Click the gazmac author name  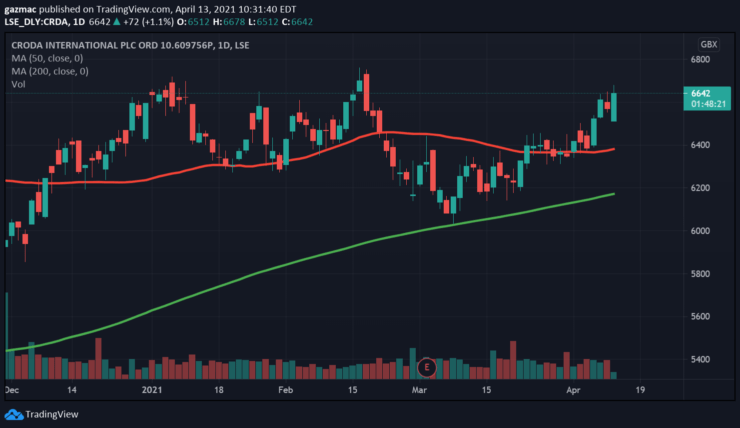pyautogui.click(x=20, y=9)
